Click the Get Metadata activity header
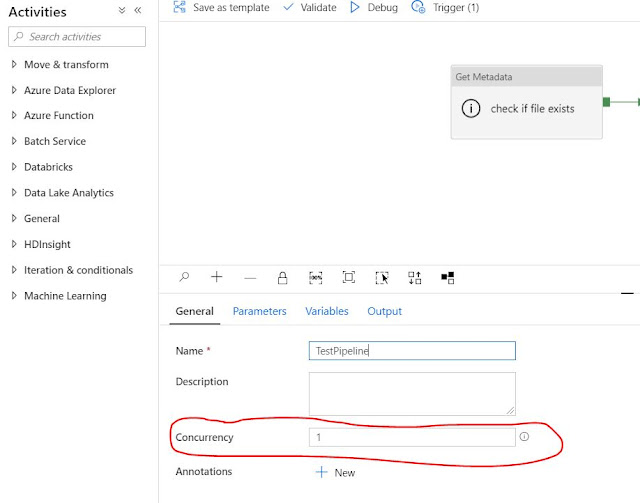This screenshot has width=640, height=503. [527, 76]
